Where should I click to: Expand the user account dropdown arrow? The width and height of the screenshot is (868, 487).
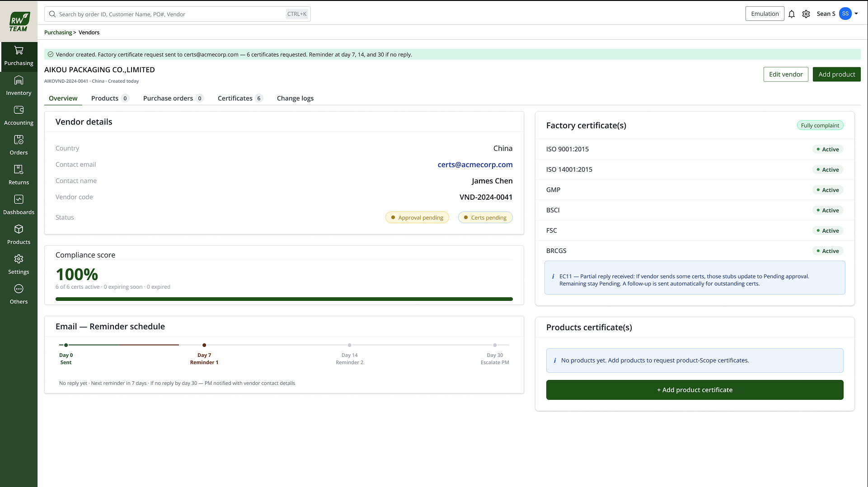click(856, 14)
